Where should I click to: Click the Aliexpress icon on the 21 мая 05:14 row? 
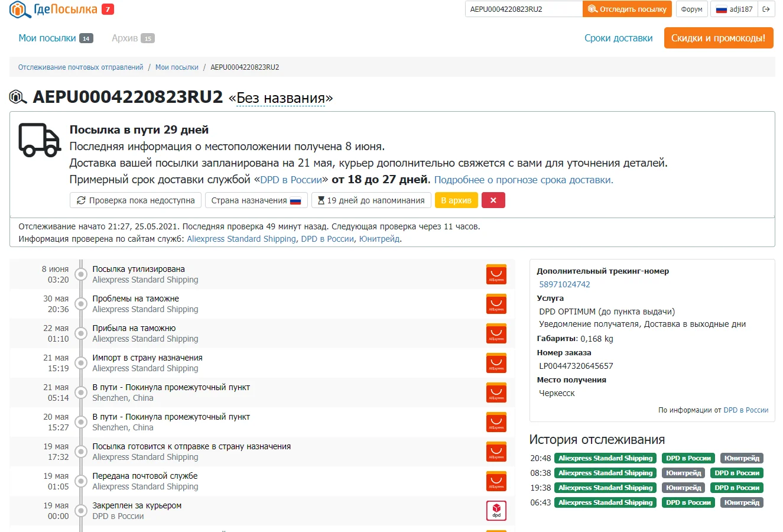click(496, 392)
